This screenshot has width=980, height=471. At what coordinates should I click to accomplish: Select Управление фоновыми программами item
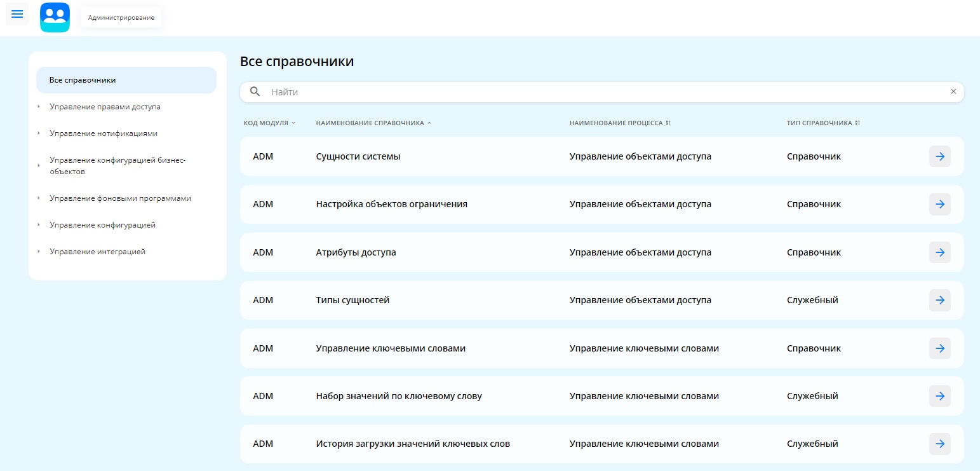tap(120, 198)
